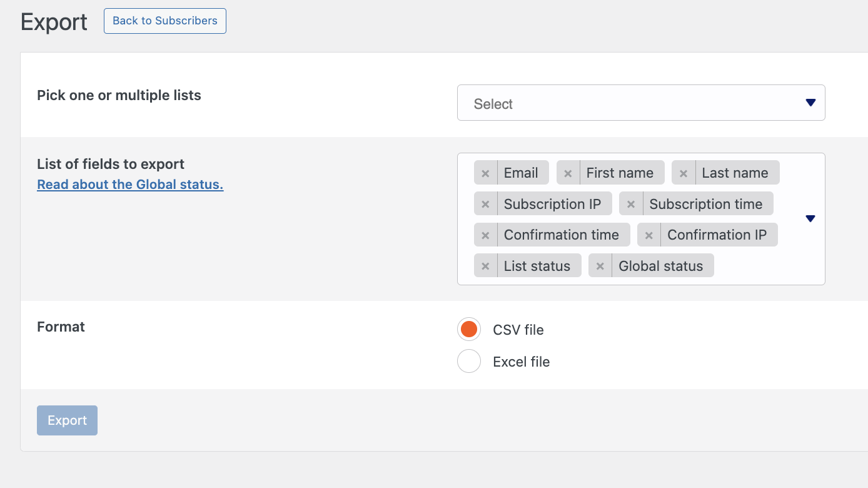
Task: Remove the Subscription IP field tag
Action: click(x=485, y=204)
